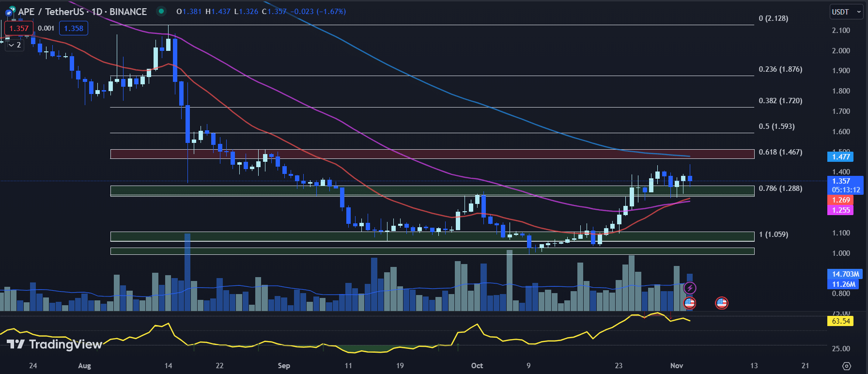Select the red resistance zone rectangle

pos(431,154)
